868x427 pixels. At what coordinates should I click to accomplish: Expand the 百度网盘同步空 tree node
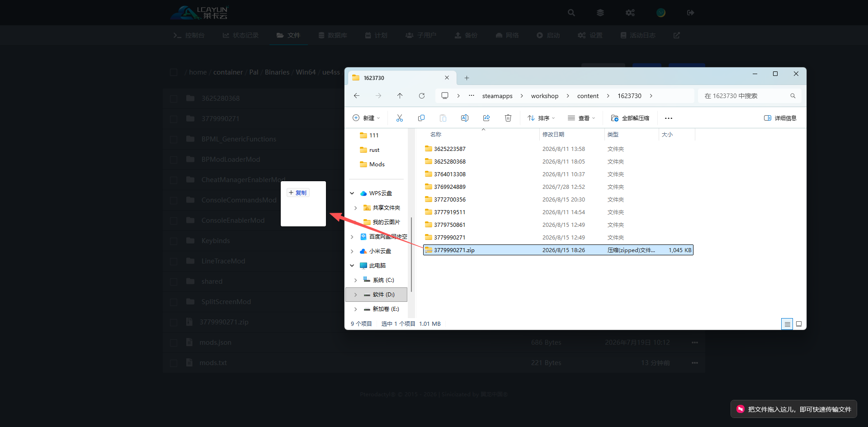point(352,237)
